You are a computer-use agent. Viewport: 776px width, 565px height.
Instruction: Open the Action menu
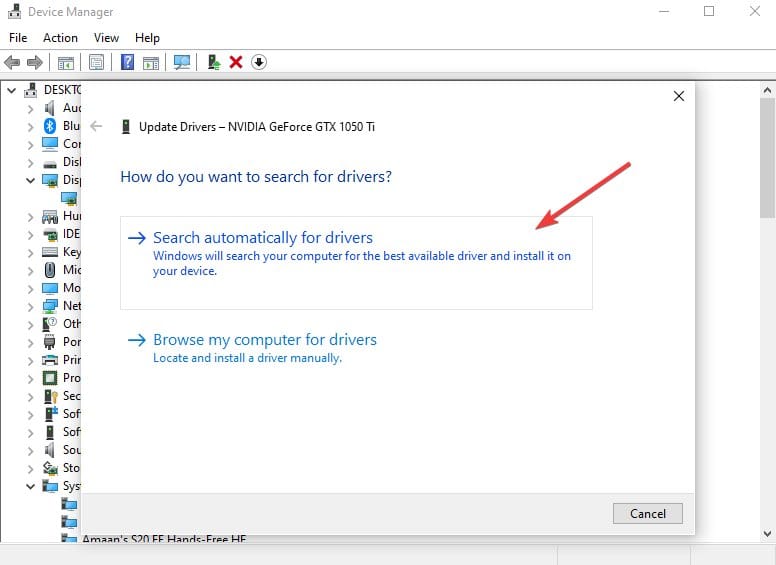(60, 38)
